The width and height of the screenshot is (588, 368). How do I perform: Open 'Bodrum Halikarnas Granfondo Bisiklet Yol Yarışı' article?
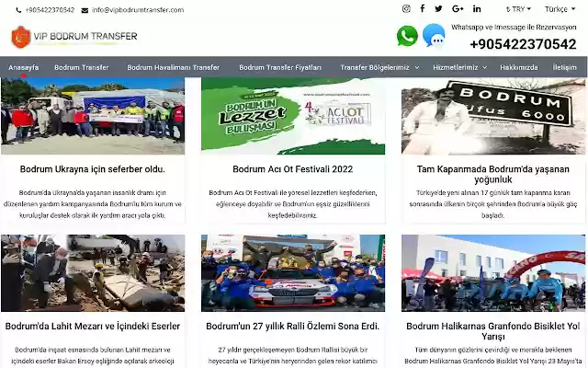click(x=493, y=331)
